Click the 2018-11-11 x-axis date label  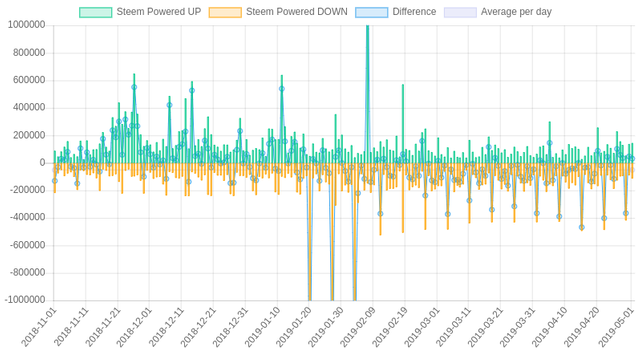pyautogui.click(x=71, y=327)
